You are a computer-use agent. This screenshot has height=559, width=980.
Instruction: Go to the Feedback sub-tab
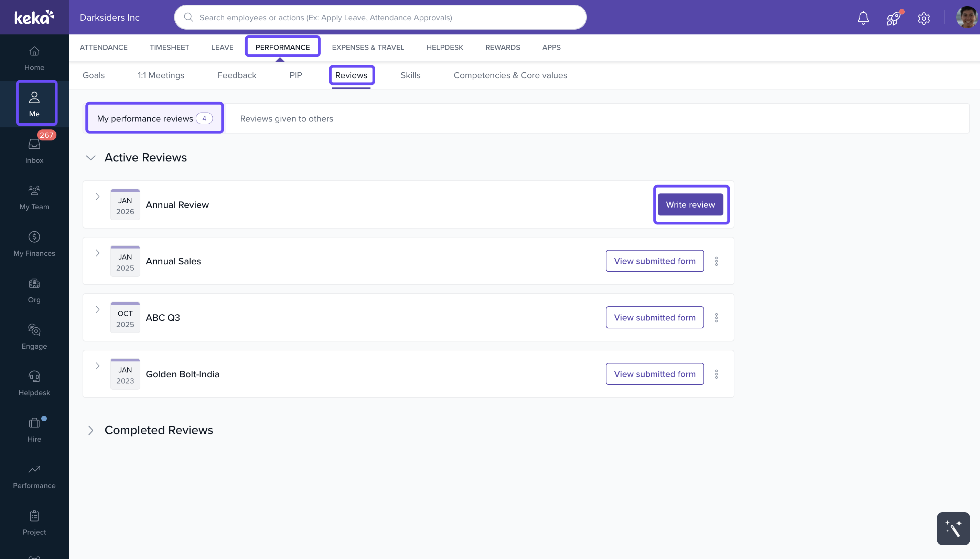click(237, 75)
